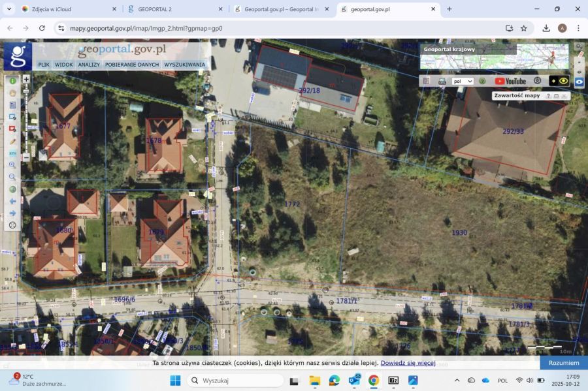Click the green globe tool
This screenshot has width=588, height=391.
[x=12, y=189]
